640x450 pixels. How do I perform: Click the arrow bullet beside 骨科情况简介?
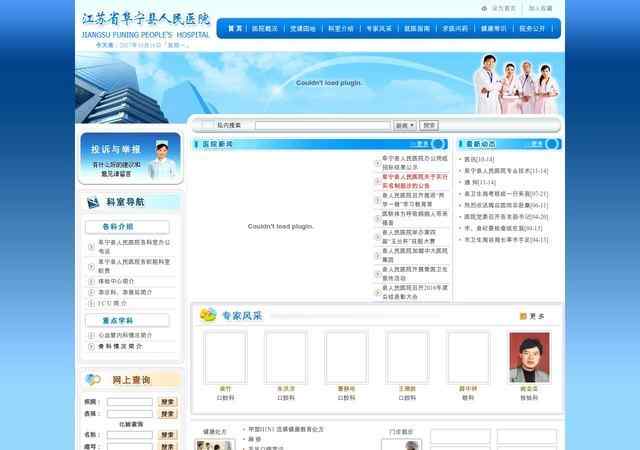point(91,346)
